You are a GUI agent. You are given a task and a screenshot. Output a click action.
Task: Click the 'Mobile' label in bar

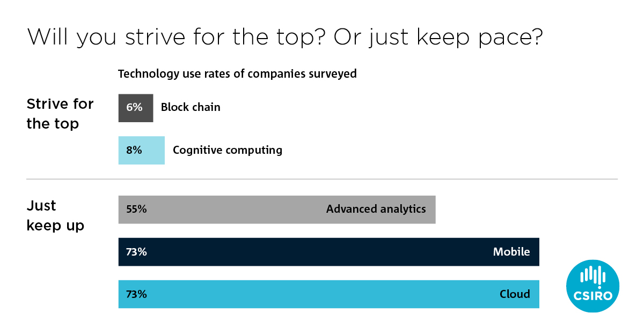[x=511, y=252]
